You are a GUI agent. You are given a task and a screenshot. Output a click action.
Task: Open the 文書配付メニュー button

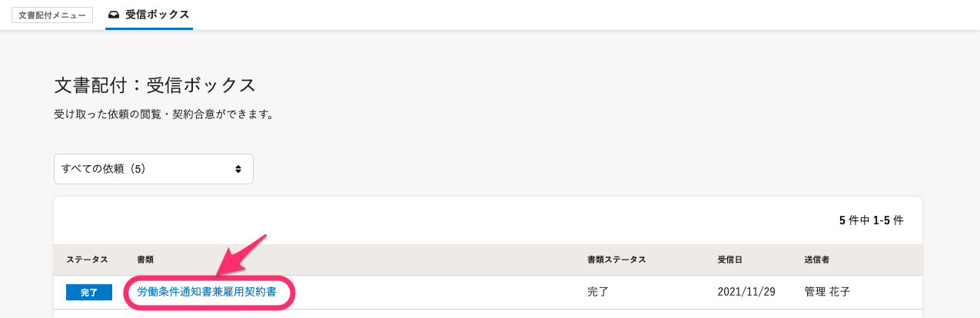coord(52,15)
